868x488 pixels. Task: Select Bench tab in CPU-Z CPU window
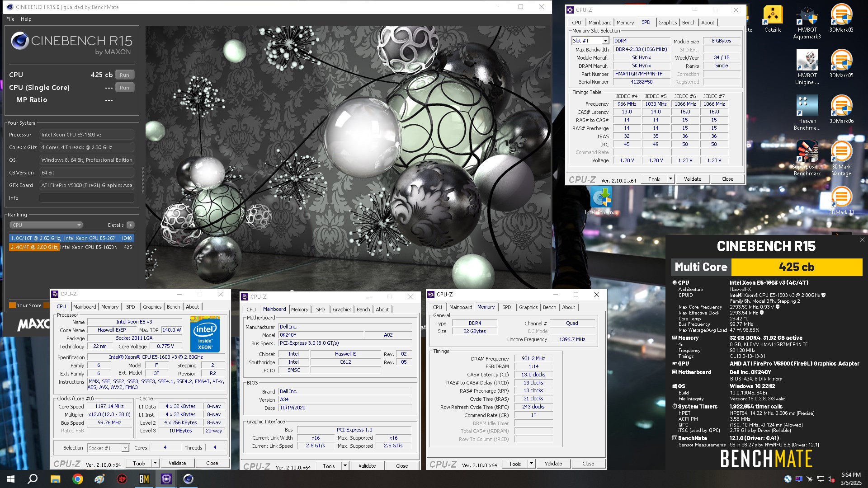coord(174,307)
